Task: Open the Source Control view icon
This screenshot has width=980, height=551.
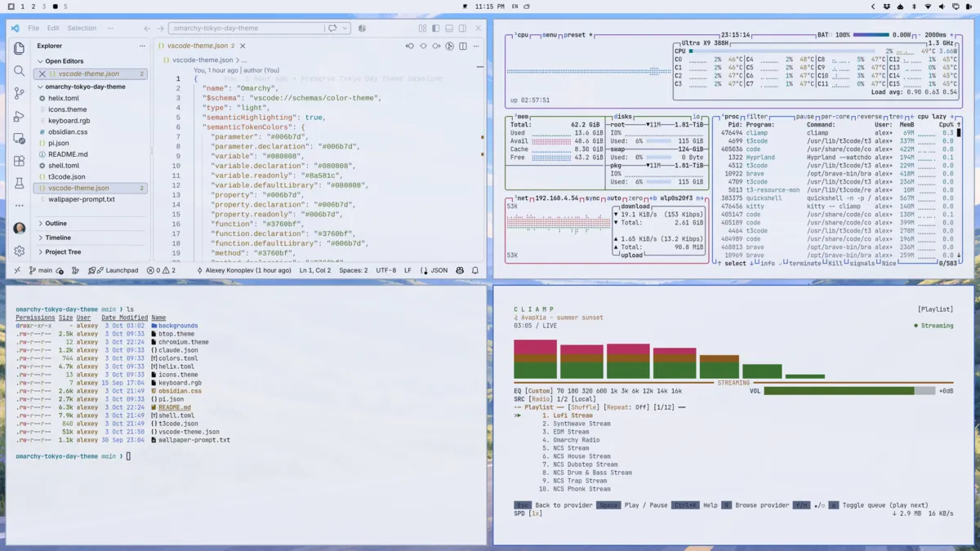Action: click(19, 94)
